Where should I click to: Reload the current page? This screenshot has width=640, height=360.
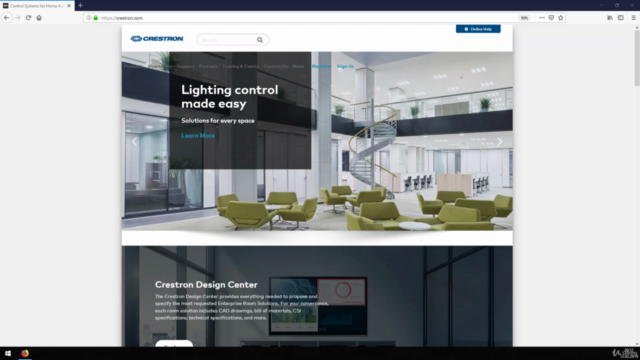(x=28, y=18)
